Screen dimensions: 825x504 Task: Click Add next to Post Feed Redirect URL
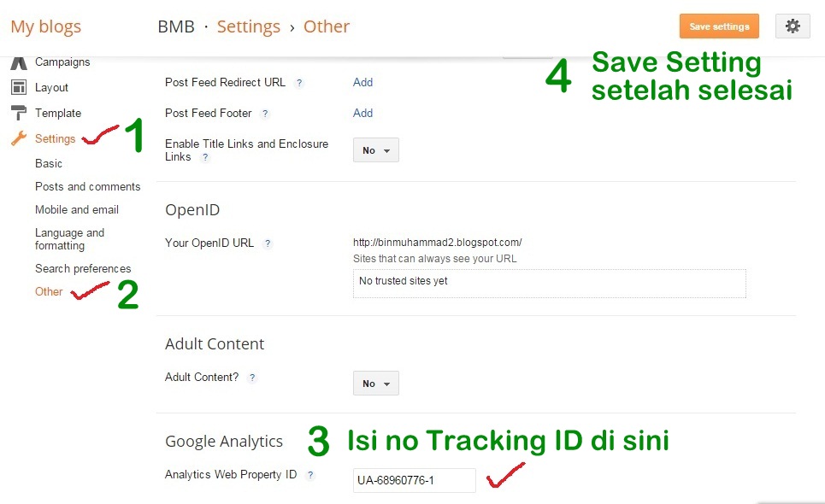pyautogui.click(x=362, y=82)
